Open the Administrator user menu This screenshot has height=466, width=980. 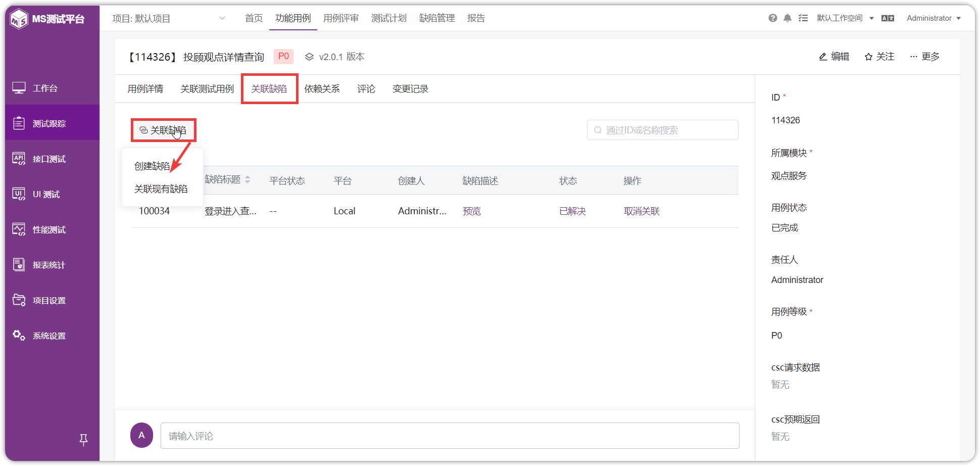(934, 18)
